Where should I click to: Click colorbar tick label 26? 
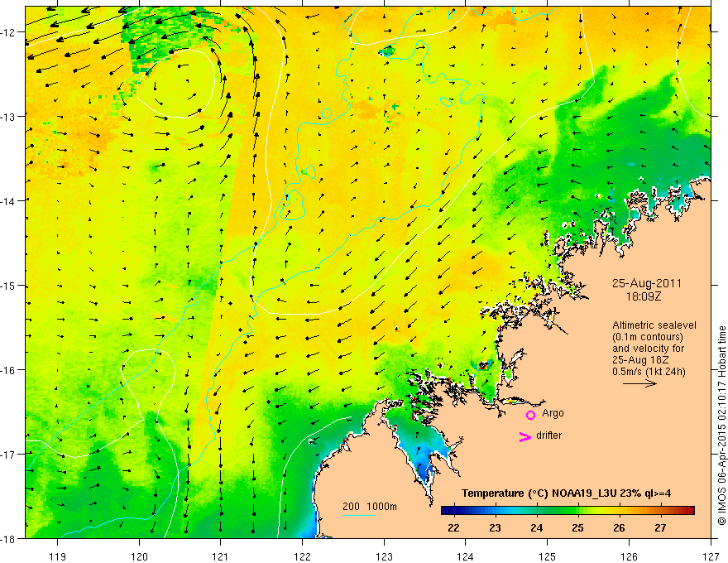pos(619,527)
